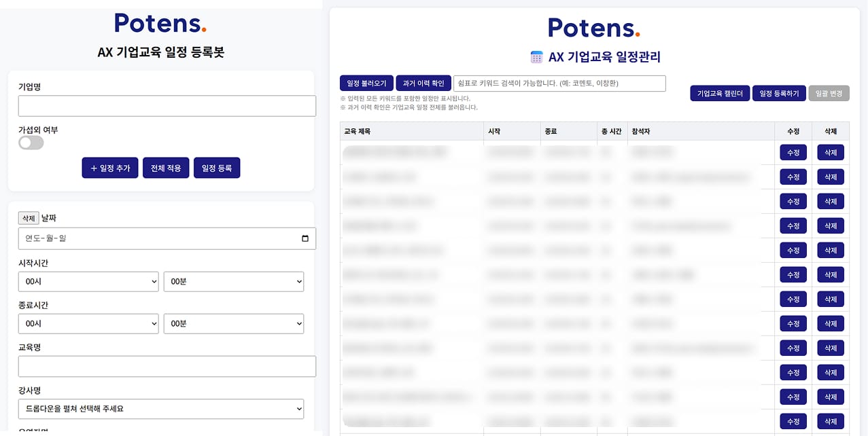This screenshot has height=436, width=868.
Task: Click the note starting ※ 입력된 모든 키워드를
Action: [405, 98]
